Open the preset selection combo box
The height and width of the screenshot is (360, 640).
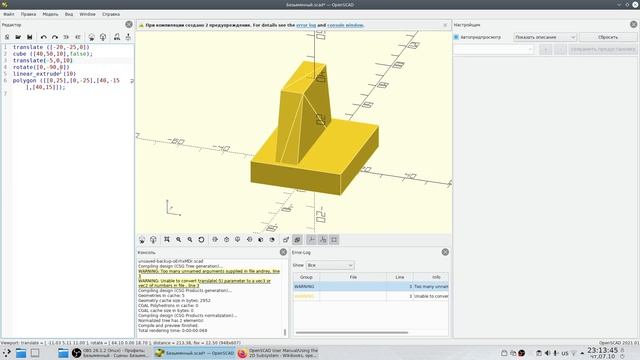tap(494, 49)
